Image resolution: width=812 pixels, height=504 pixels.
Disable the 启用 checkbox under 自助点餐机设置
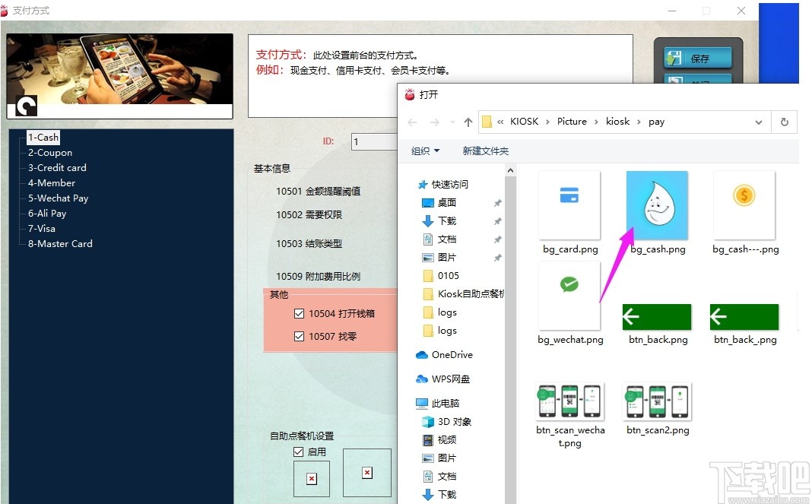(x=299, y=451)
